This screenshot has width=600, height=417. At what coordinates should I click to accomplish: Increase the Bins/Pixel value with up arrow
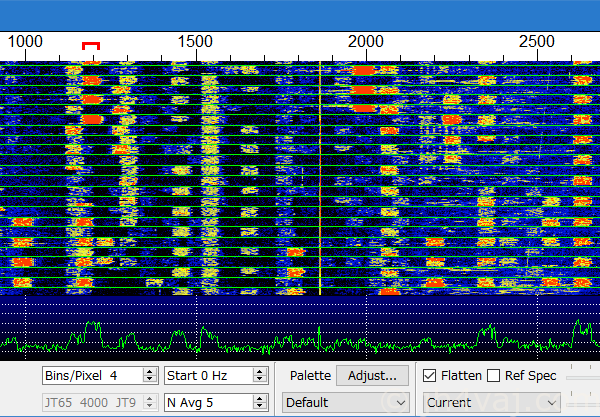tap(149, 371)
